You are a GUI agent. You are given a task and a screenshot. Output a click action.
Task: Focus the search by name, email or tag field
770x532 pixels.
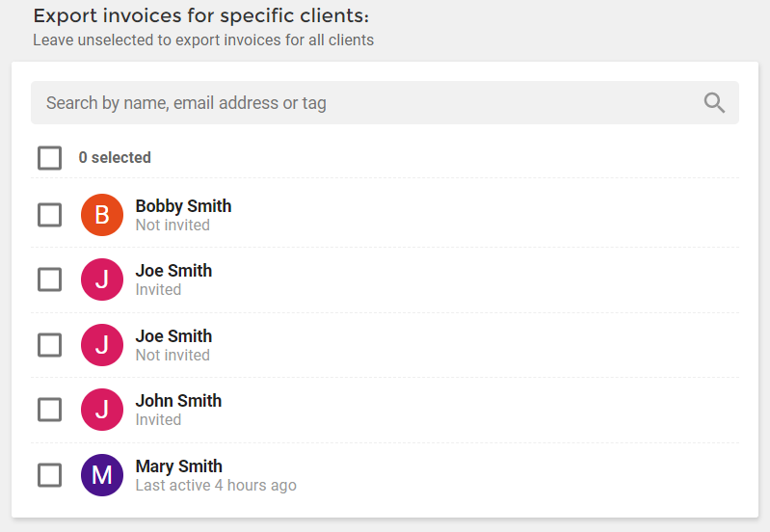[385, 103]
